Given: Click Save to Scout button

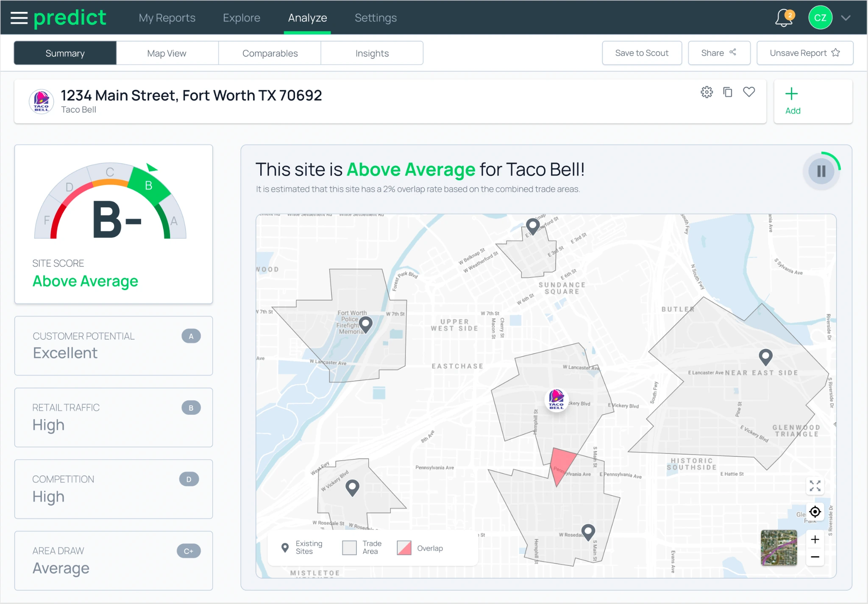Looking at the screenshot, I should pos(642,53).
